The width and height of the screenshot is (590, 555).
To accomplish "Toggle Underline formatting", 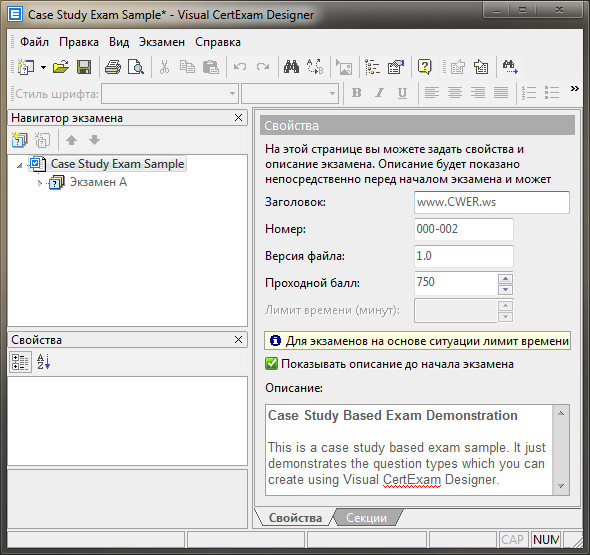I will pyautogui.click(x=402, y=93).
